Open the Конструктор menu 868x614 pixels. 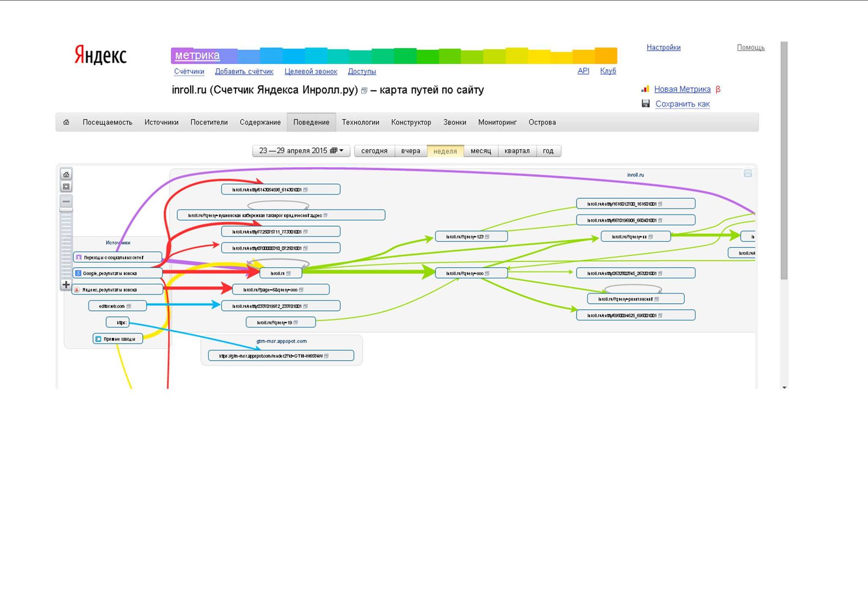(411, 122)
